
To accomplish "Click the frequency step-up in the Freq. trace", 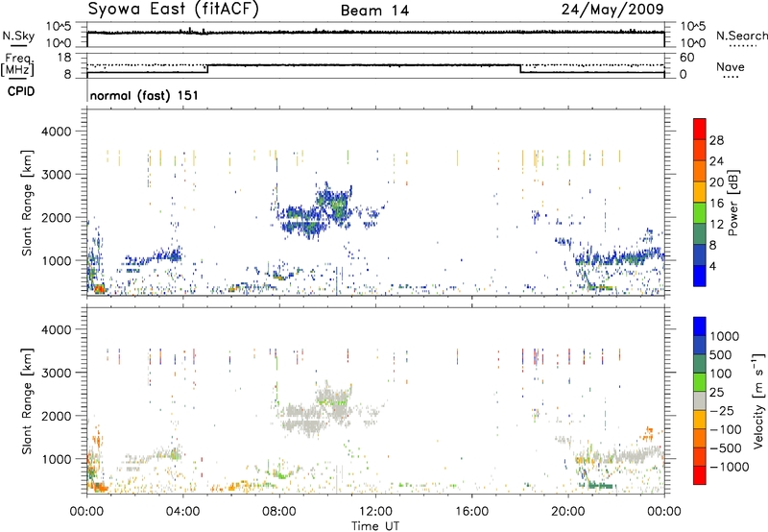I will pos(207,69).
